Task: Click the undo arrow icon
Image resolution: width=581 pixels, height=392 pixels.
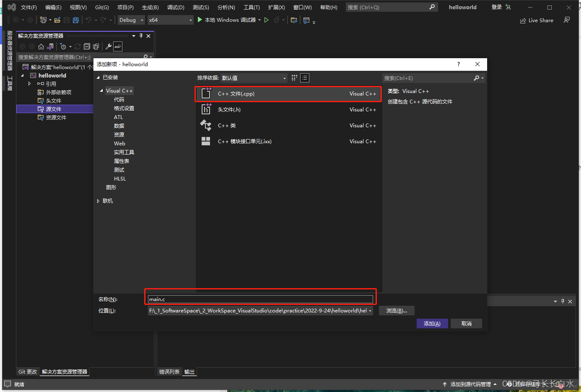Action: 88,20
